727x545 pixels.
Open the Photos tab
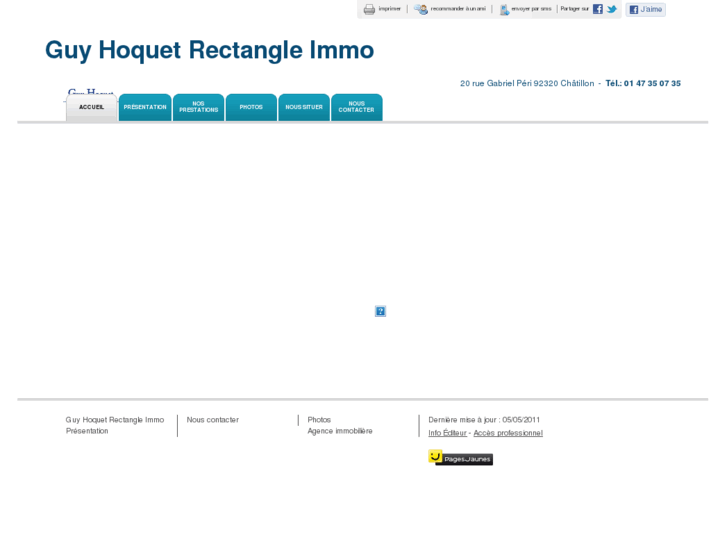tap(251, 108)
